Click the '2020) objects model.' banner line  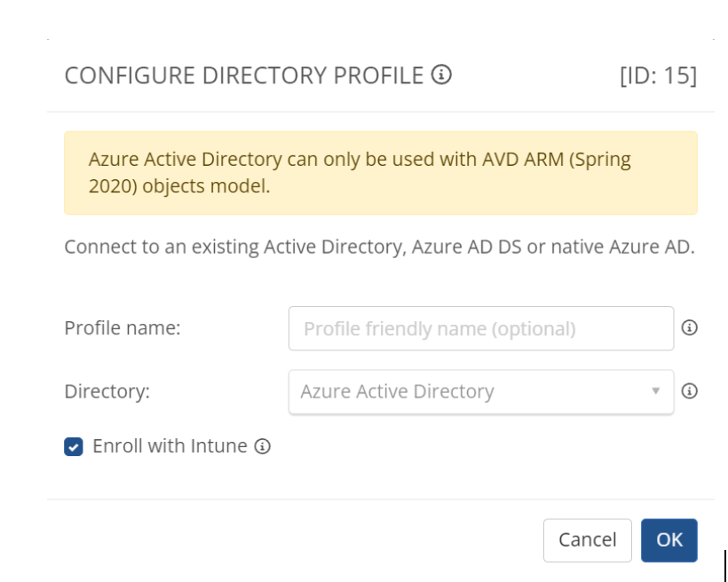pyautogui.click(x=179, y=187)
